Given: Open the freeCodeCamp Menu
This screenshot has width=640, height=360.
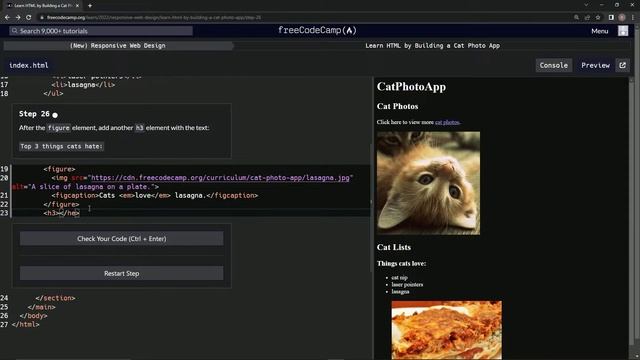Looking at the screenshot, I should coord(600,31).
